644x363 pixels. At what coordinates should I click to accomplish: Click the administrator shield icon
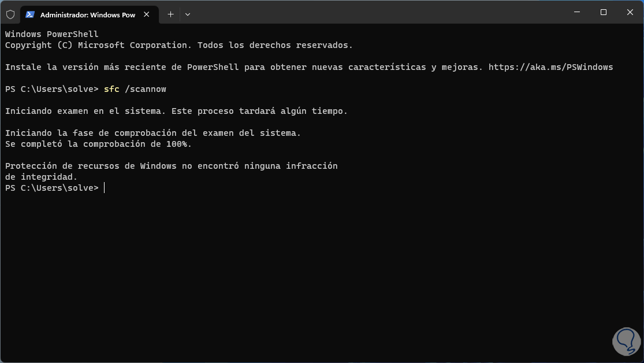(x=10, y=14)
